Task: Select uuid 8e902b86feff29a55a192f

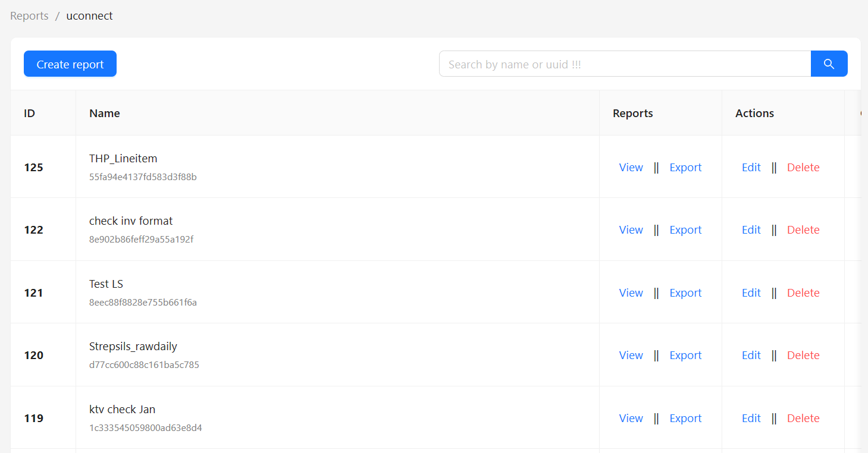Action: tap(141, 240)
